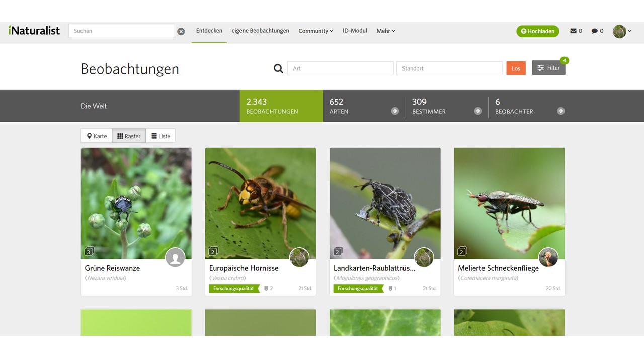
Task: Select the 2.343 Beobachtungen tab
Action: tap(281, 106)
